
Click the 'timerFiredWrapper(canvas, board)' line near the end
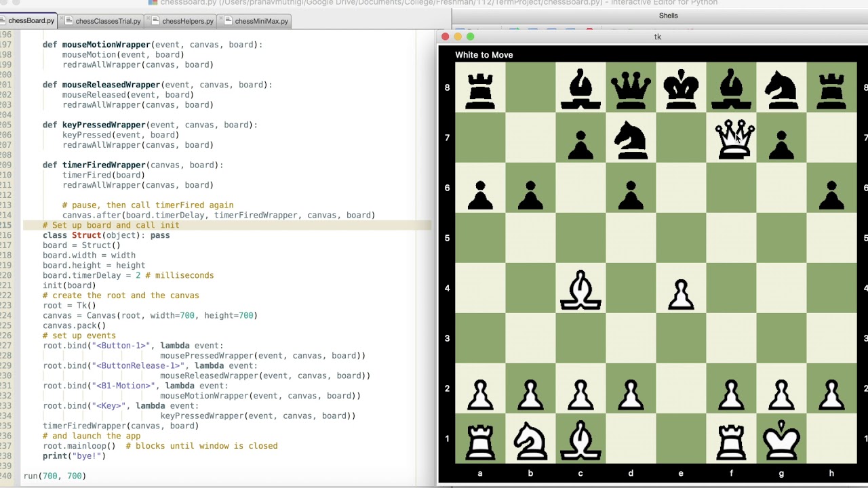pyautogui.click(x=121, y=426)
